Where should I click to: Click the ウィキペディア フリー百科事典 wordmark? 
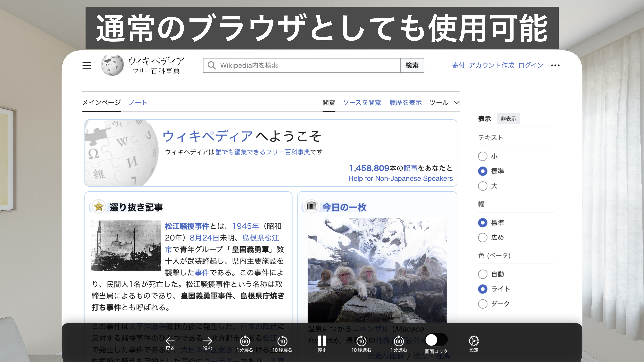pos(156,66)
